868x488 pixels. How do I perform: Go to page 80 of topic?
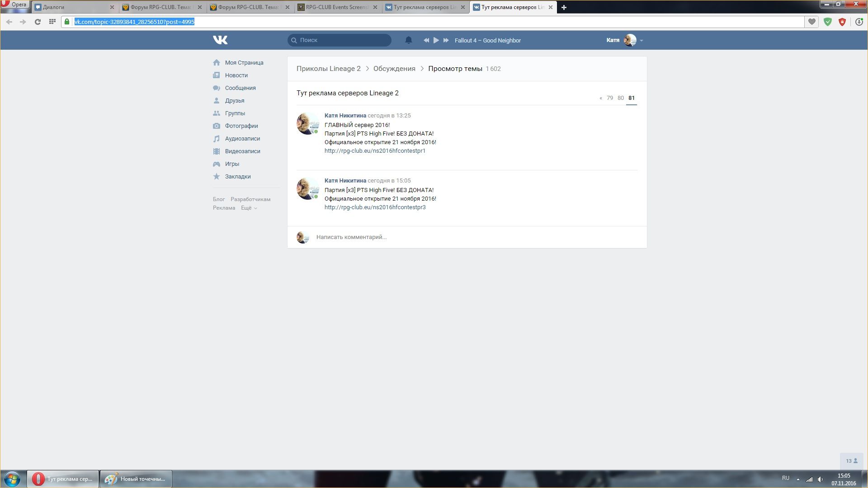[x=620, y=98]
